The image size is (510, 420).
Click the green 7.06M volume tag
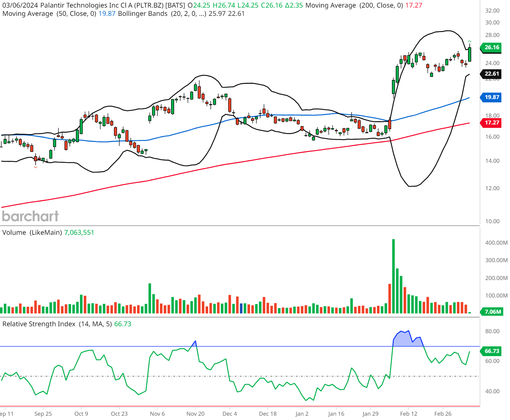[x=492, y=312]
